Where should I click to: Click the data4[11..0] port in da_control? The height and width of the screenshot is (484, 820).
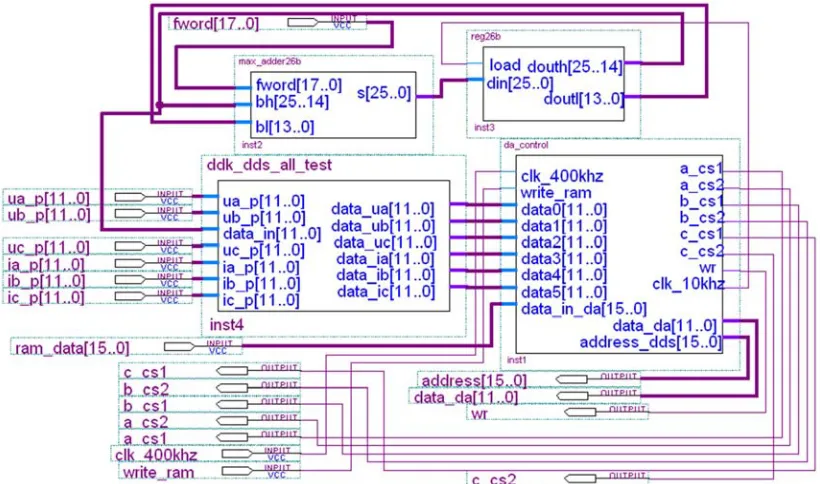pyautogui.click(x=564, y=275)
